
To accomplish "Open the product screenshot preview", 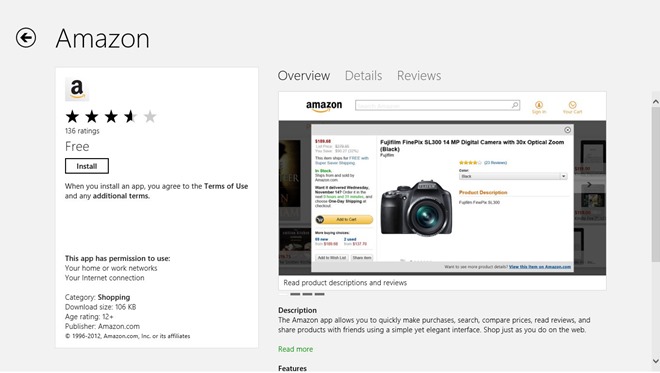I will pos(442,183).
